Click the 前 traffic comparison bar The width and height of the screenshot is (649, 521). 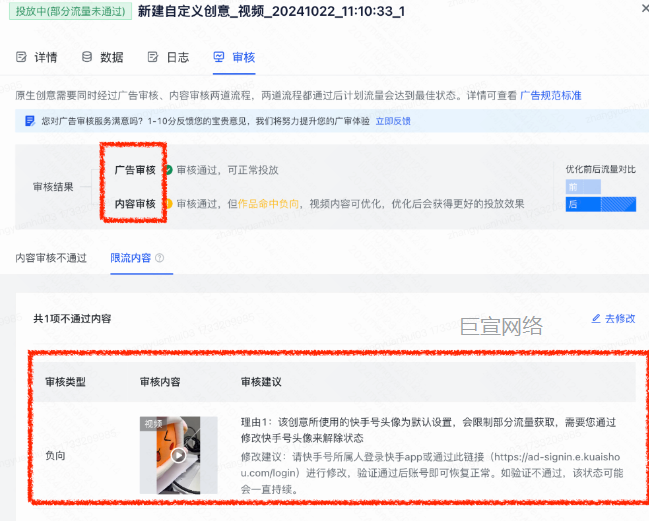tap(583, 187)
